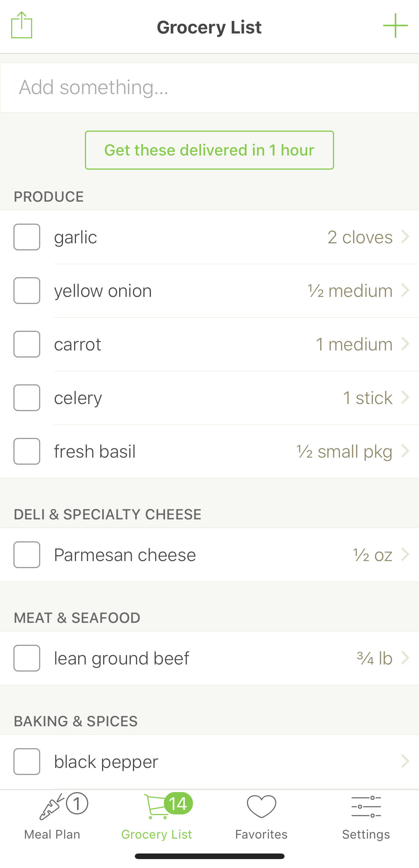419x868 pixels.
Task: Tick the Parmesan cheese checkbox
Action: point(27,555)
